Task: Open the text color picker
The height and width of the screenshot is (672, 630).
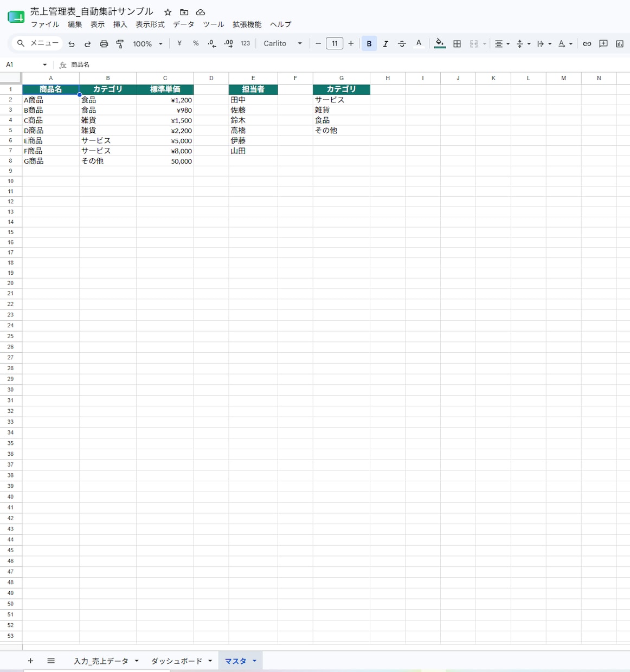Action: tap(419, 43)
